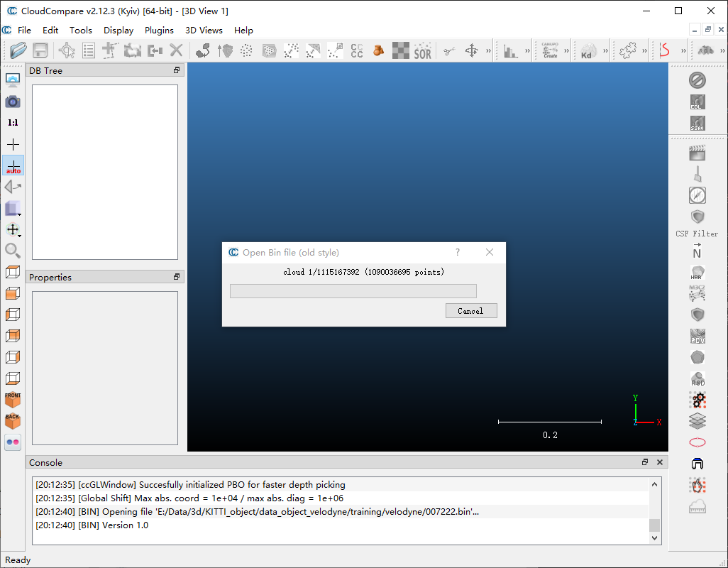This screenshot has height=568, width=728.
Task: Click the Compute normals icon
Action: (225, 50)
